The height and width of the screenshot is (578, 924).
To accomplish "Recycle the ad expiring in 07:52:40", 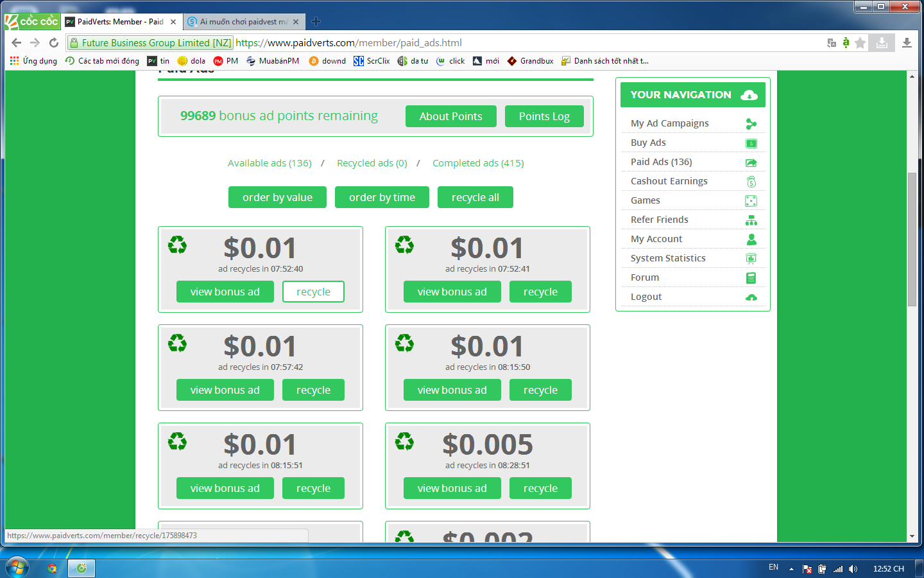I will pos(313,292).
